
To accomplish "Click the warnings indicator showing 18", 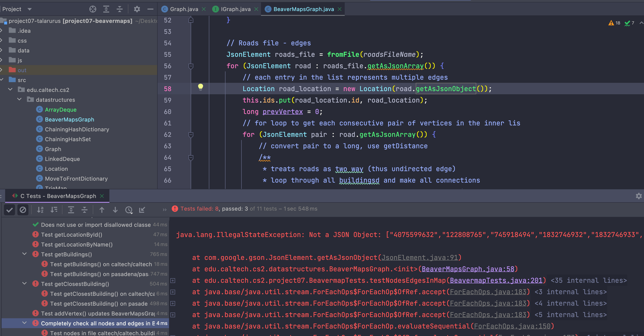I will 614,23.
